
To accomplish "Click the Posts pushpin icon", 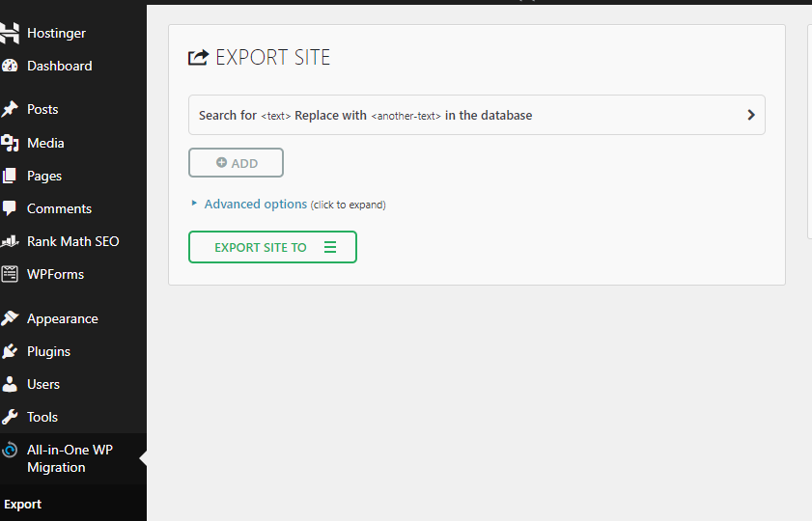I will pyautogui.click(x=10, y=109).
